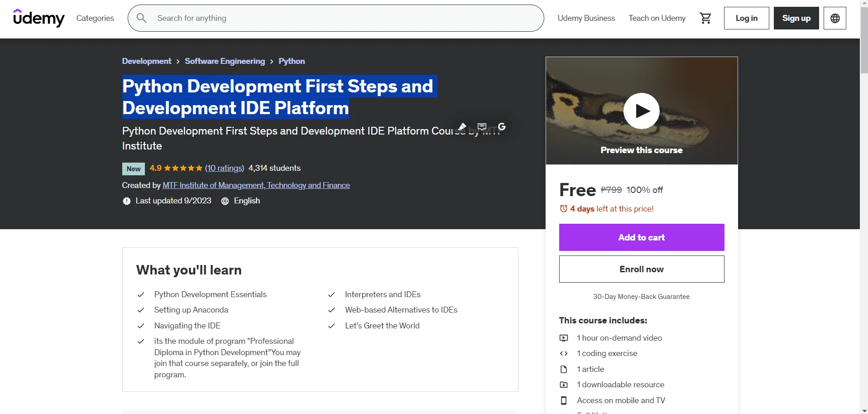Click the video icon beside 1 hour on-demand video
Screen dimensions: 868x414
click(x=564, y=338)
